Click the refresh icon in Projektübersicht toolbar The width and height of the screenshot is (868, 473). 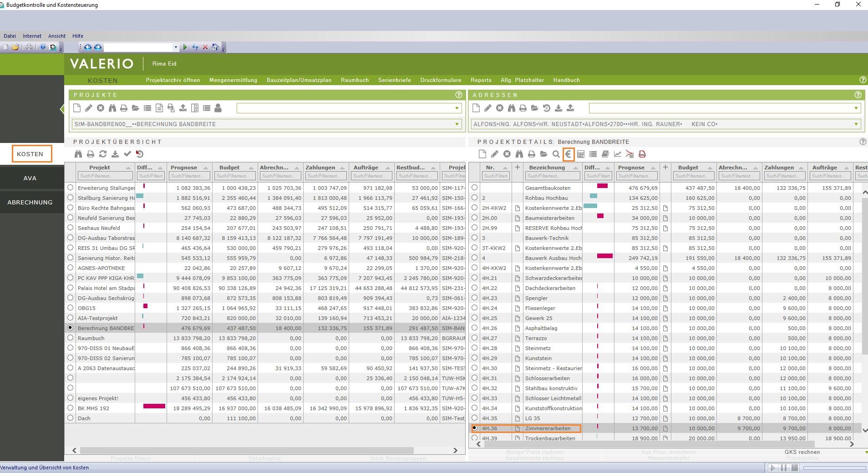pyautogui.click(x=103, y=154)
